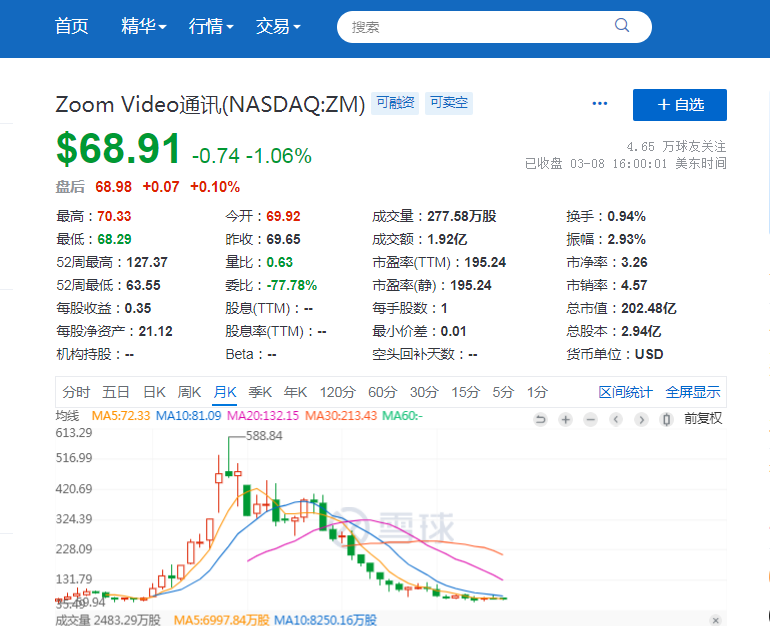Screen dimensions: 770x626
Task: Click the 昨收 69.65 value
Action: point(283,239)
